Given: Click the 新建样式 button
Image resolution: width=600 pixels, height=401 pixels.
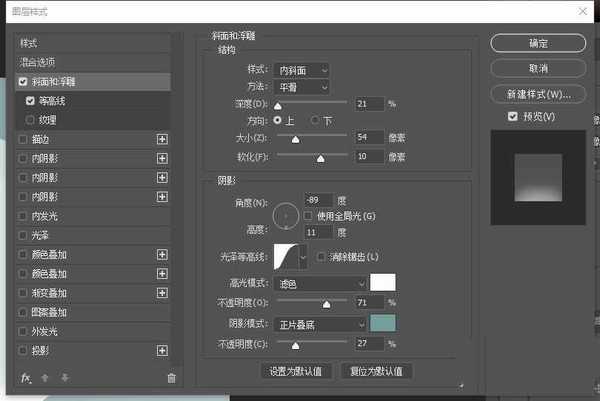Looking at the screenshot, I should 537,95.
